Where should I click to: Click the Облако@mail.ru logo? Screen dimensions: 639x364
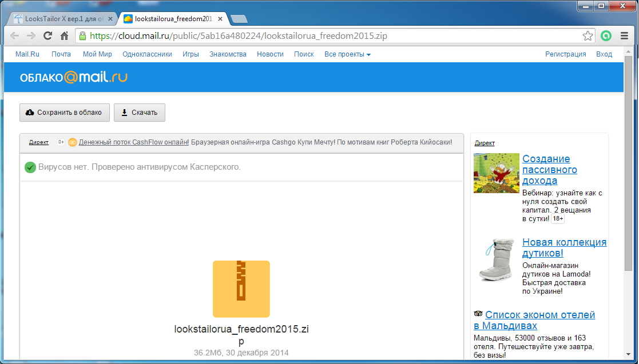point(74,77)
